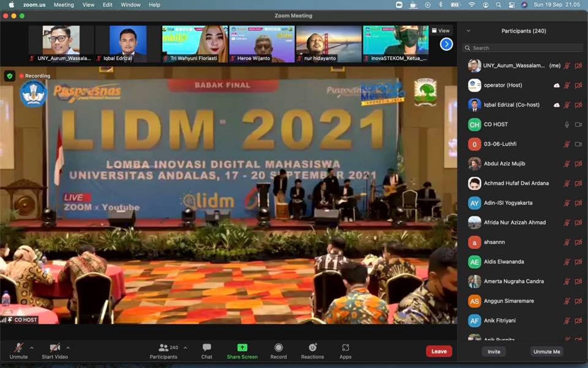This screenshot has width=588, height=368.
Task: Select Iqbal Edrizal video thumbnail
Action: pos(128,44)
